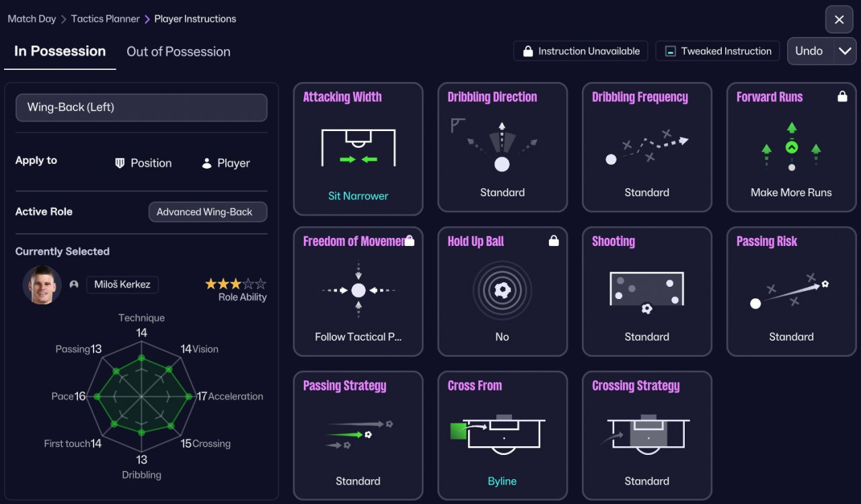Go to Tactics Planner in the breadcrumb
Viewport: 861px width, 504px height.
[106, 19]
